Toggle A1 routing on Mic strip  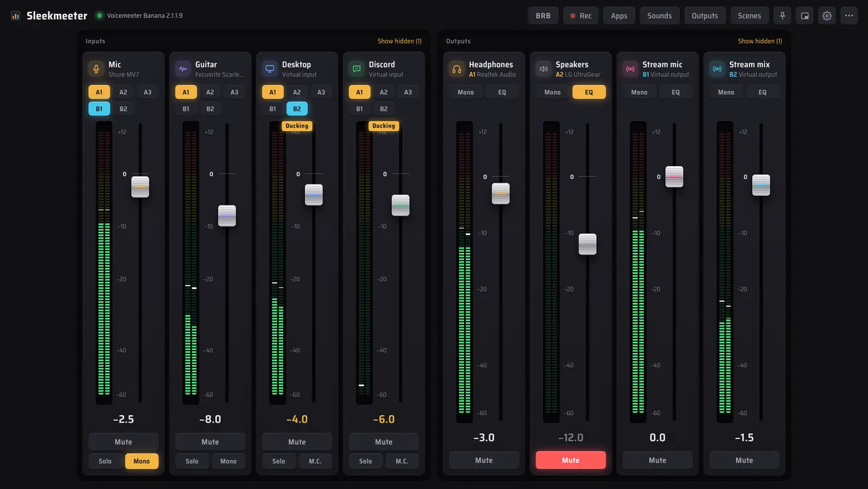click(x=99, y=92)
